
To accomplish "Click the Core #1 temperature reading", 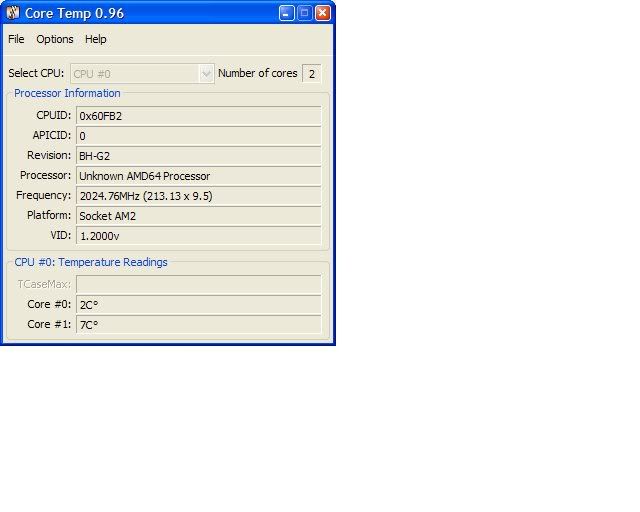I will click(x=198, y=325).
